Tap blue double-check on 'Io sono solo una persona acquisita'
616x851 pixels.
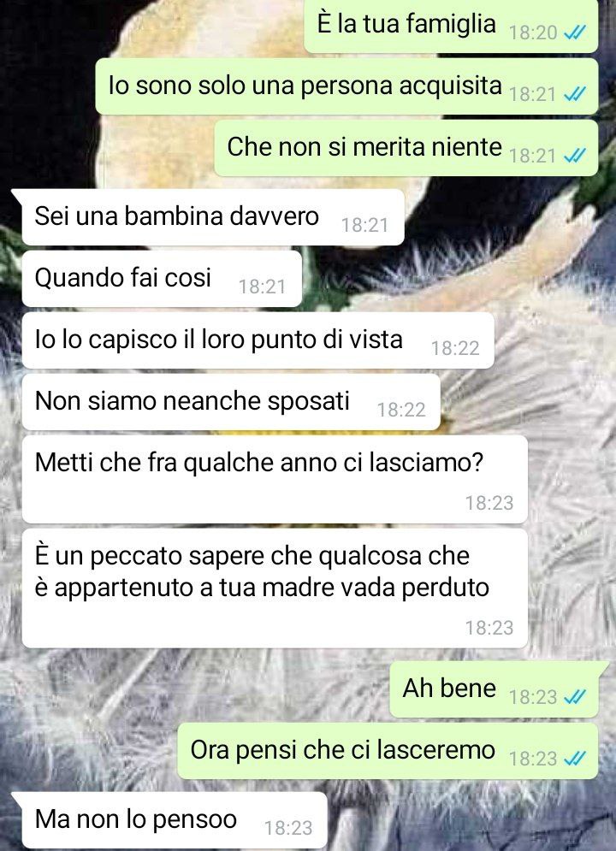coord(575,94)
